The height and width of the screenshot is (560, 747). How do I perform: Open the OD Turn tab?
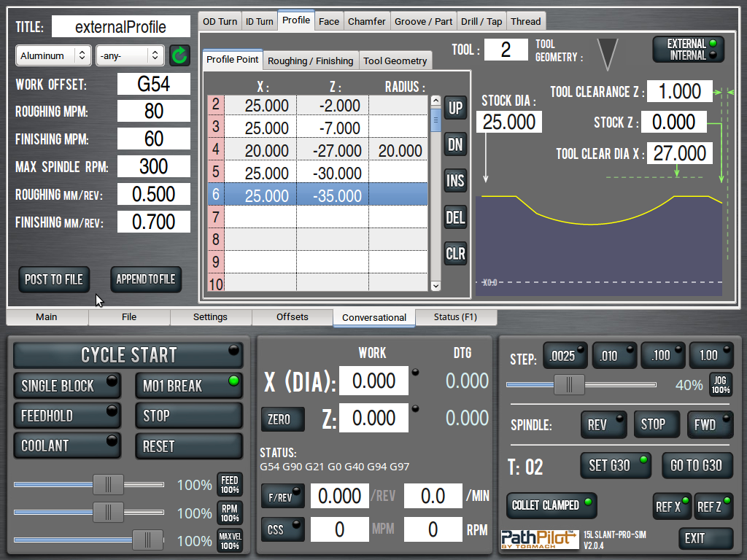220,21
